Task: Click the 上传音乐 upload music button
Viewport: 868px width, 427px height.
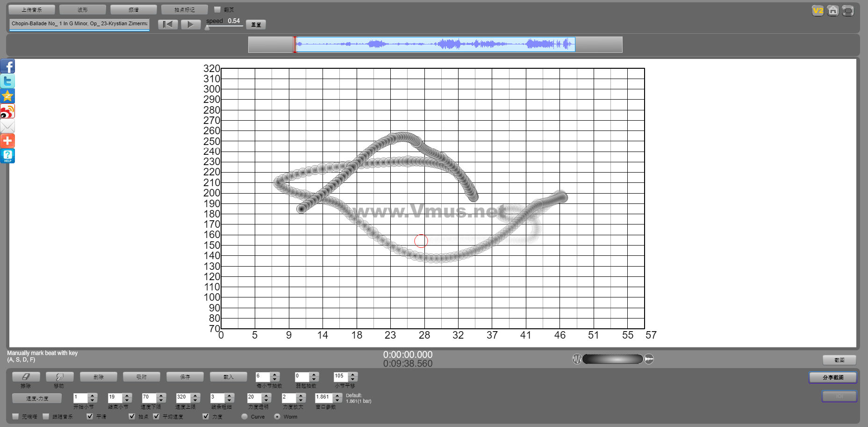Action: [32, 10]
